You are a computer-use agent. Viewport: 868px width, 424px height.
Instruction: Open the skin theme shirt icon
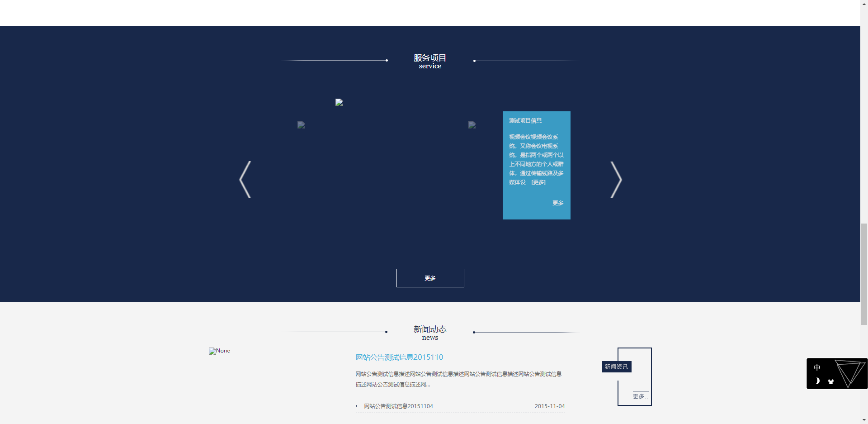pos(830,381)
